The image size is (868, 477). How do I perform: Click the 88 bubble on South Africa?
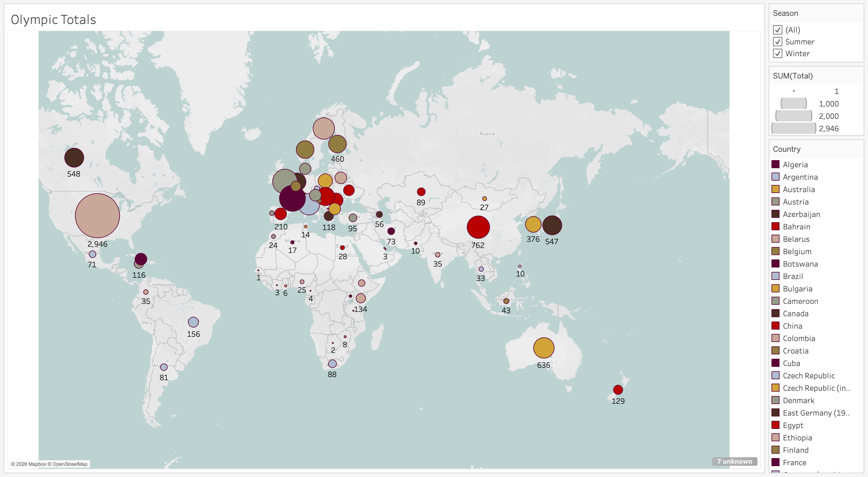pos(332,363)
